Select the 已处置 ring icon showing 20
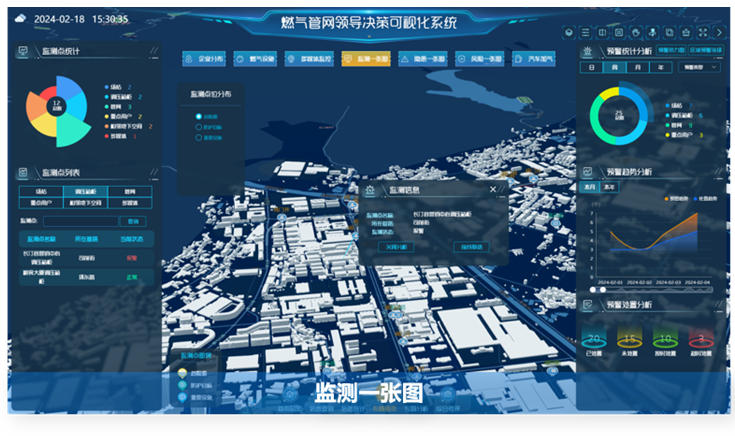 point(595,340)
